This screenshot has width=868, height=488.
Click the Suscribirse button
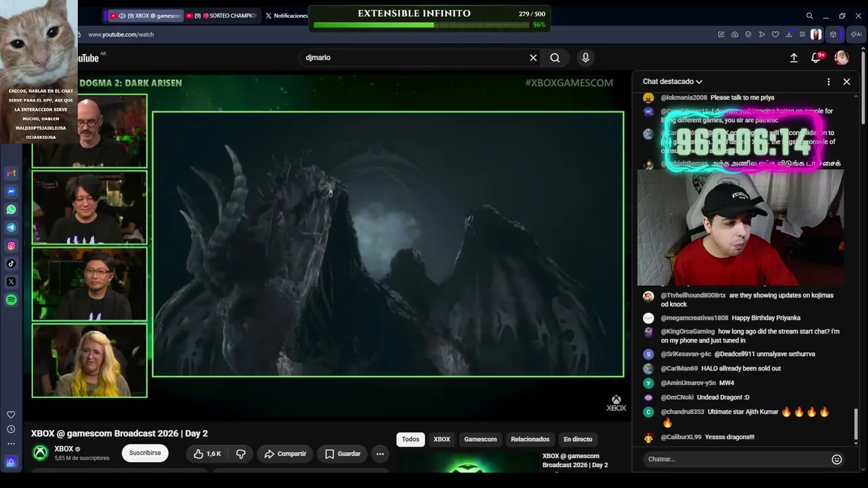click(145, 453)
